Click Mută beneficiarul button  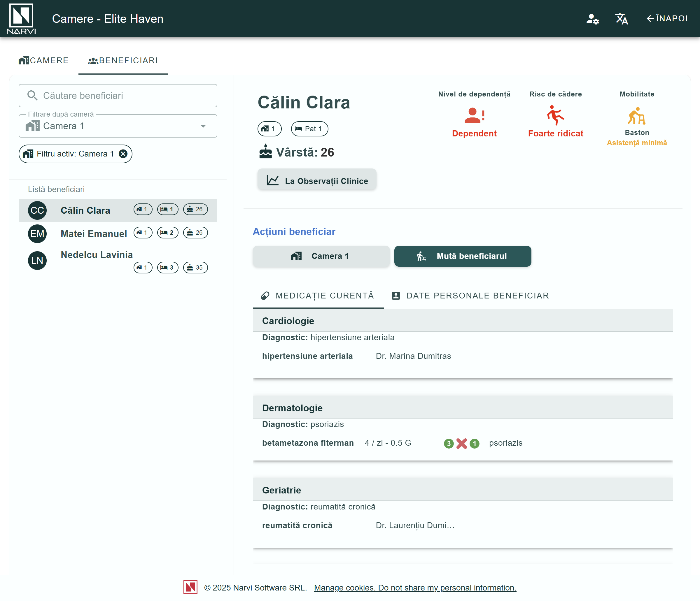tap(463, 256)
